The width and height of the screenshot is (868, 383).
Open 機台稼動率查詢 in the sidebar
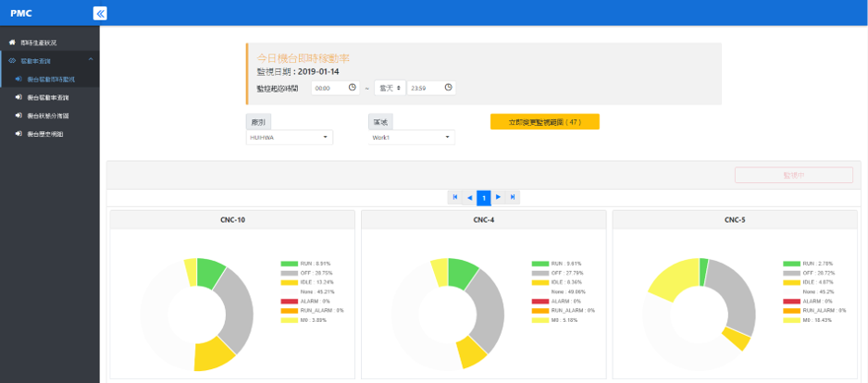pos(48,97)
